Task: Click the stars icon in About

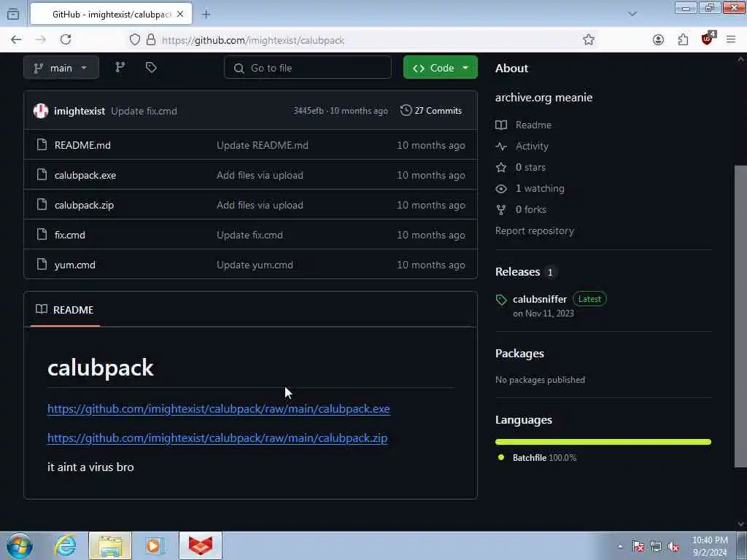Action: pos(501,167)
